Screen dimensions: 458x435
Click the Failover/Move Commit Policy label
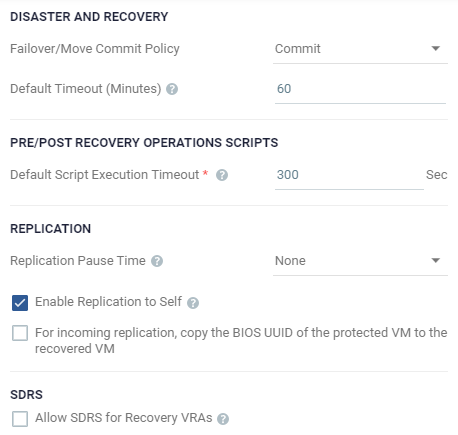click(x=95, y=49)
